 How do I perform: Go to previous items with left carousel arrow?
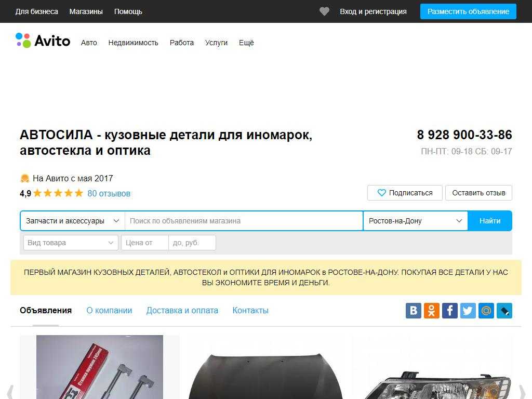(10, 392)
